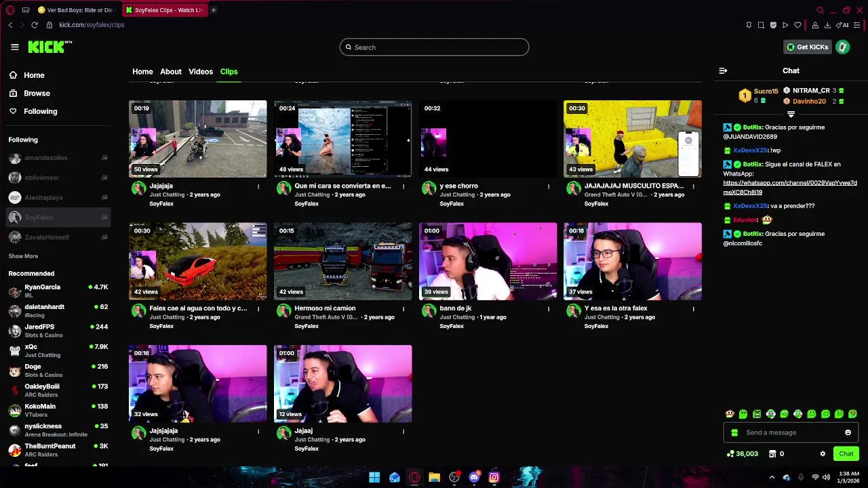Open amandasoliss in the Following list
The height and width of the screenshot is (488, 868).
click(58, 158)
